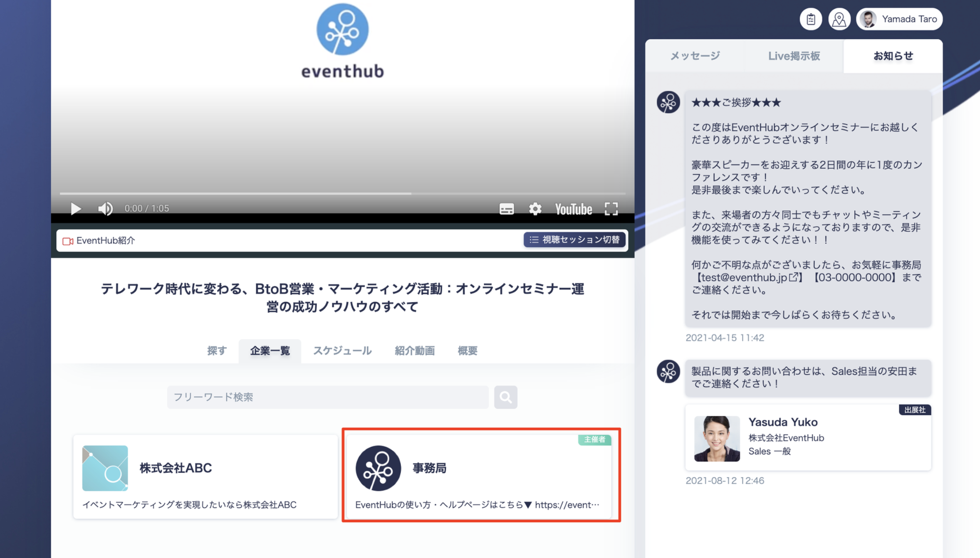Seek on the video progress bar
980x558 pixels.
point(342,194)
